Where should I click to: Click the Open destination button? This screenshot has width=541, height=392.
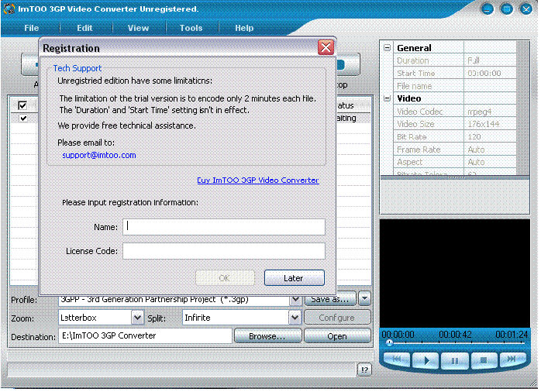point(337,336)
